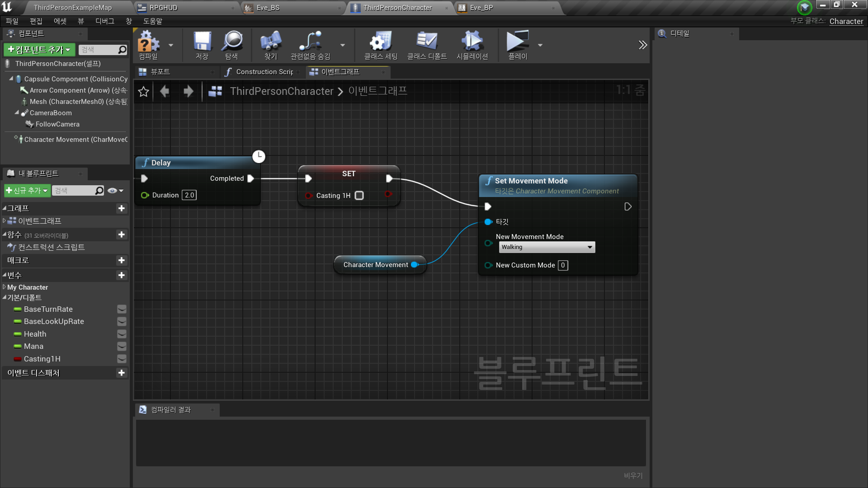Toggle Mana variable editable eye icon
Viewport: 868px width, 488px height.
pyautogui.click(x=122, y=347)
